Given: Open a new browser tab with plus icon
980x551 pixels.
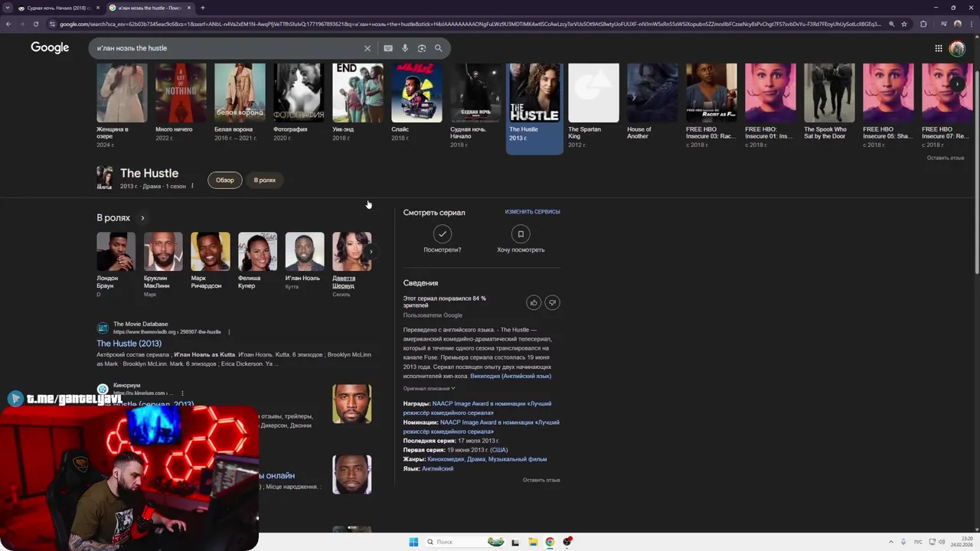Looking at the screenshot, I should [x=202, y=8].
